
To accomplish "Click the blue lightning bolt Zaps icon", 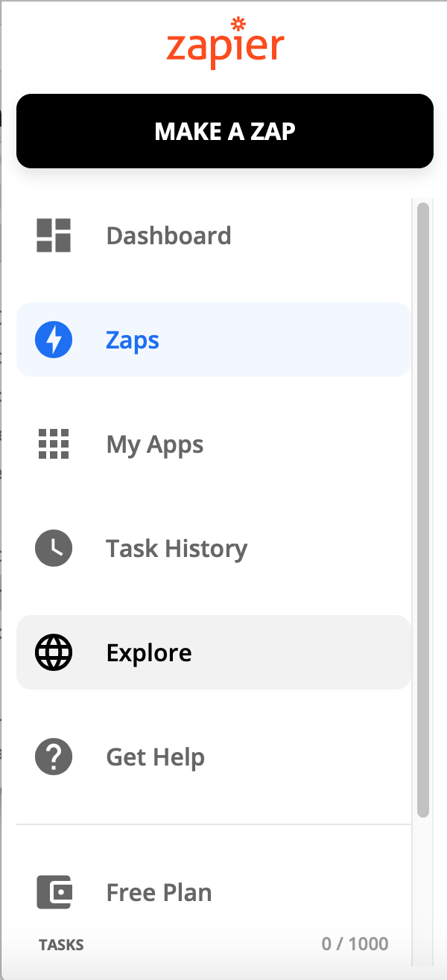I will click(54, 340).
